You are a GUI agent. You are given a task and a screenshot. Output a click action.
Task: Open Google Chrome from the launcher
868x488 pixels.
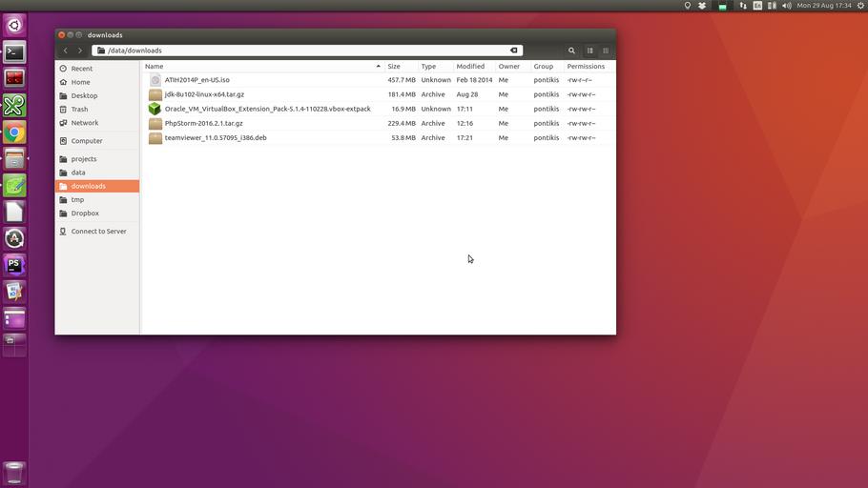(14, 132)
